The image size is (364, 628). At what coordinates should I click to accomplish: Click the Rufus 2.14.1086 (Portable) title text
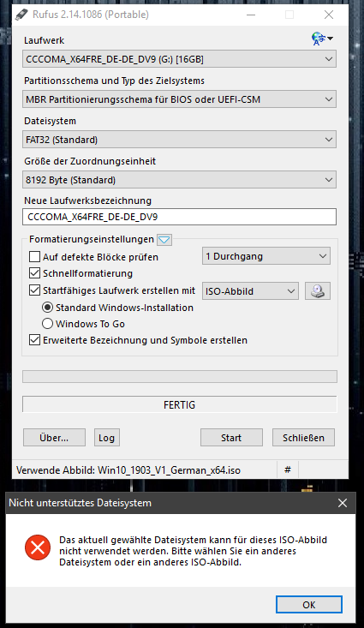(91, 15)
